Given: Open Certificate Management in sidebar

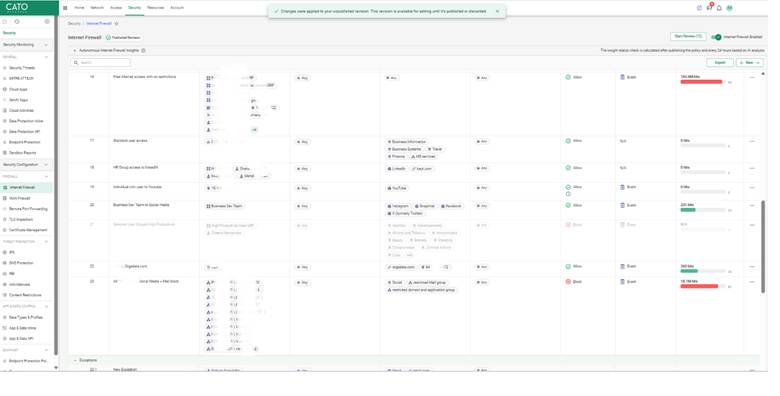Looking at the screenshot, I should tap(28, 230).
